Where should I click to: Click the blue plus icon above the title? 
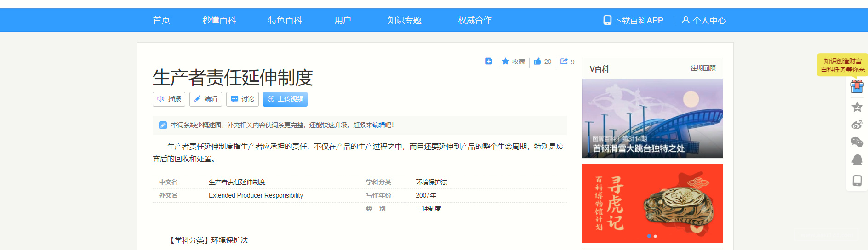point(489,61)
